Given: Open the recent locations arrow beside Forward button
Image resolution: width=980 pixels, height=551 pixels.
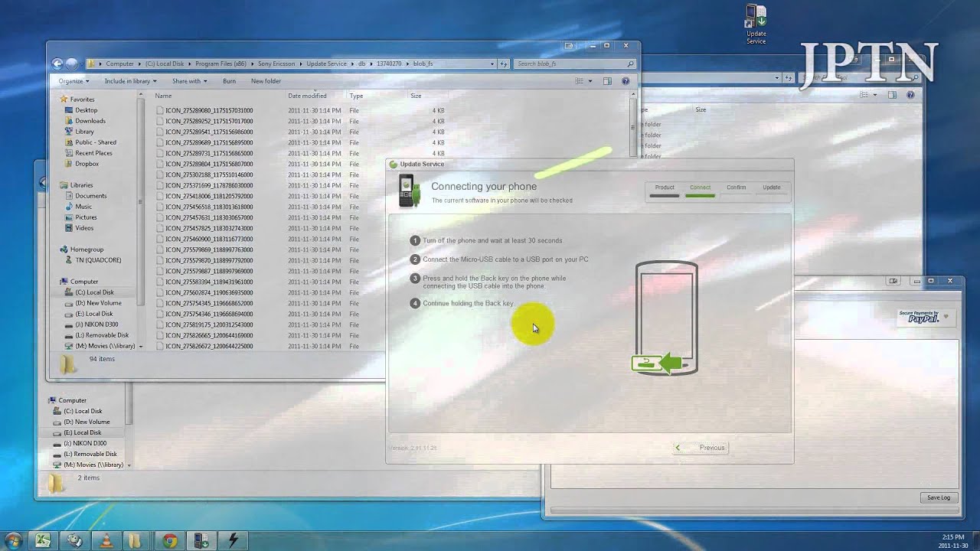Looking at the screenshot, I should 83,64.
